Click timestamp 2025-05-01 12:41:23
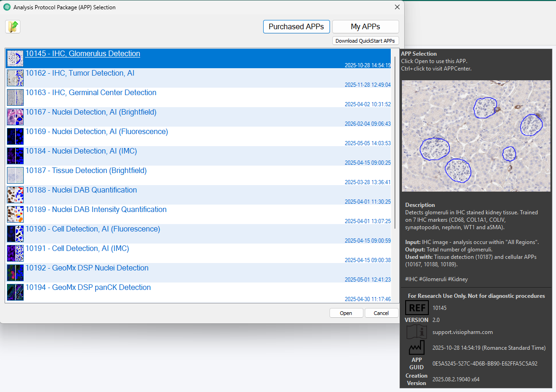Image resolution: width=556 pixels, height=392 pixels. click(x=368, y=280)
